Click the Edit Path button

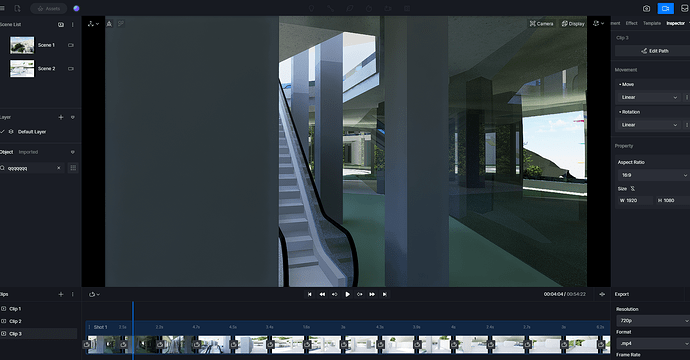point(655,51)
